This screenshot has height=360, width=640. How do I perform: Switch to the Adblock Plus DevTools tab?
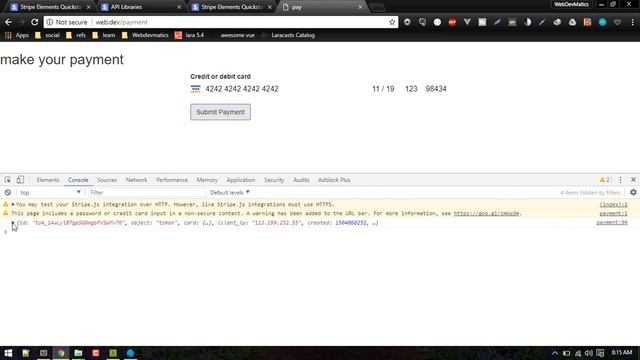point(334,180)
